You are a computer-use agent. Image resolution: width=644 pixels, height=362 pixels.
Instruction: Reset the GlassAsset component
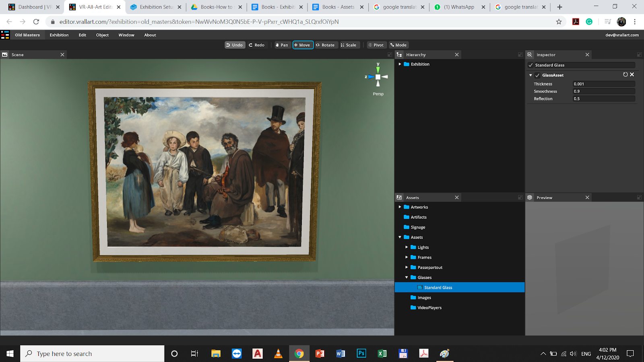click(625, 75)
